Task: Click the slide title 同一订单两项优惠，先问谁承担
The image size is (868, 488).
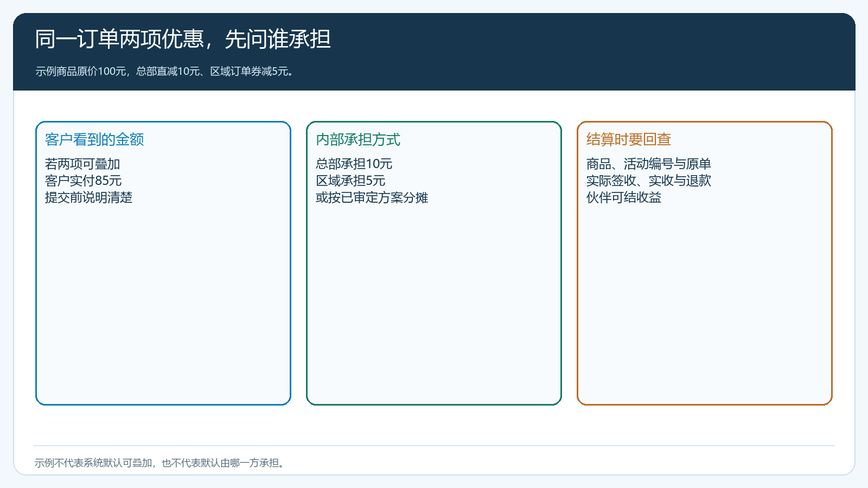Action: pyautogui.click(x=183, y=40)
